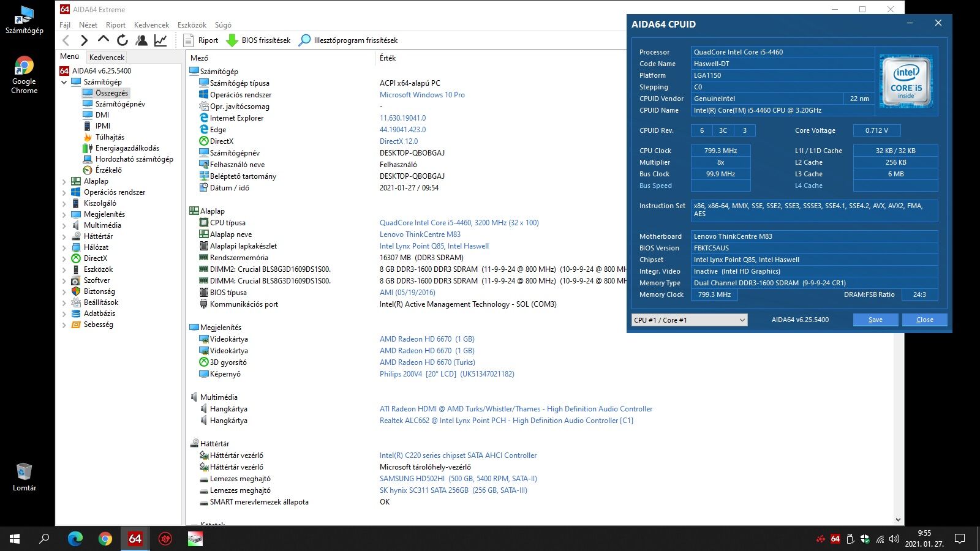
Task: Go up one level with the up arrow
Action: click(104, 40)
